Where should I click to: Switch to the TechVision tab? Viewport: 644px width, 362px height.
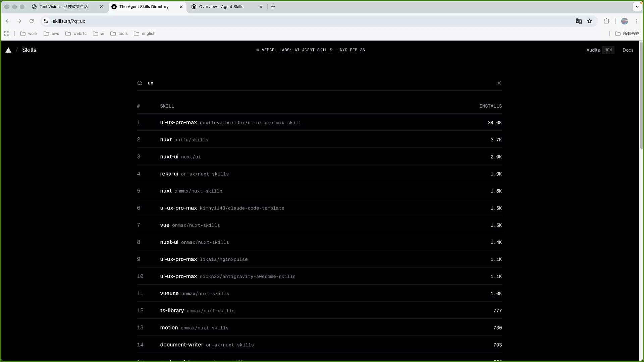(64, 7)
